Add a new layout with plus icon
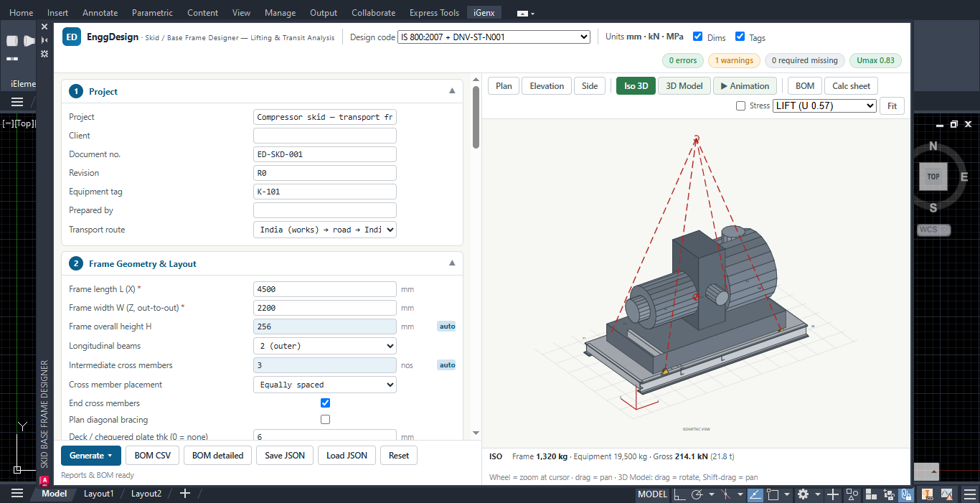The height and width of the screenshot is (503, 980). [185, 494]
